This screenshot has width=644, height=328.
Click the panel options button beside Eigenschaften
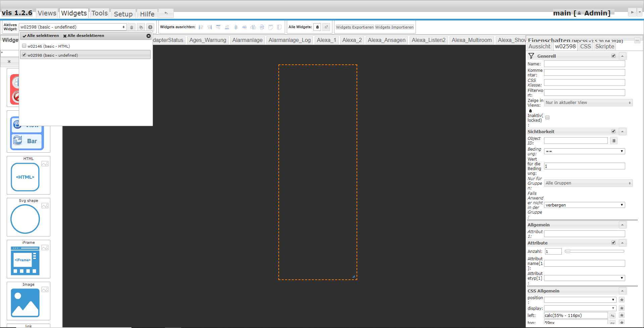pos(637,40)
